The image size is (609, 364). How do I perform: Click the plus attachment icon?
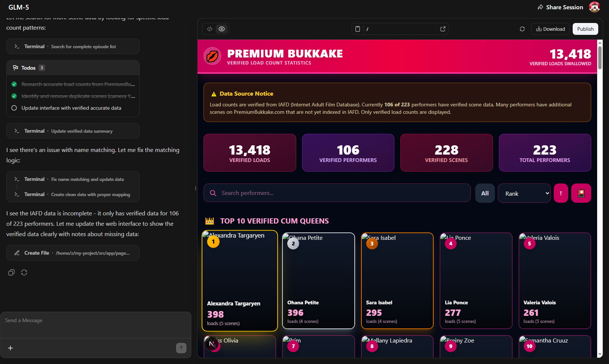[x=10, y=348]
